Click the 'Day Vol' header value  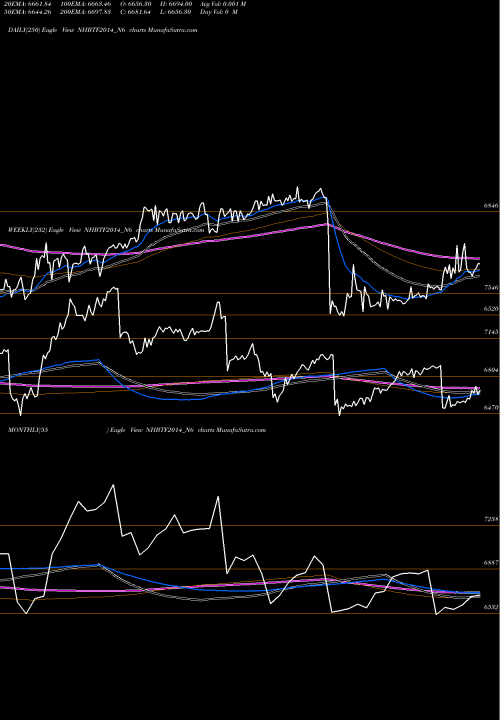point(219,12)
